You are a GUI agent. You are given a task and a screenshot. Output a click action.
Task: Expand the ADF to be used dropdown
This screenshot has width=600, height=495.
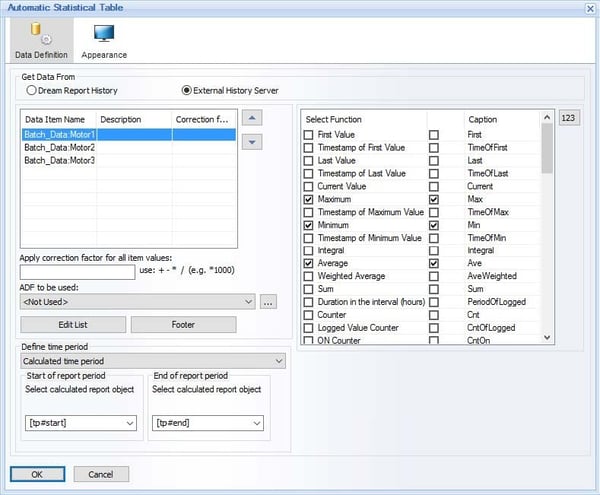point(249,301)
